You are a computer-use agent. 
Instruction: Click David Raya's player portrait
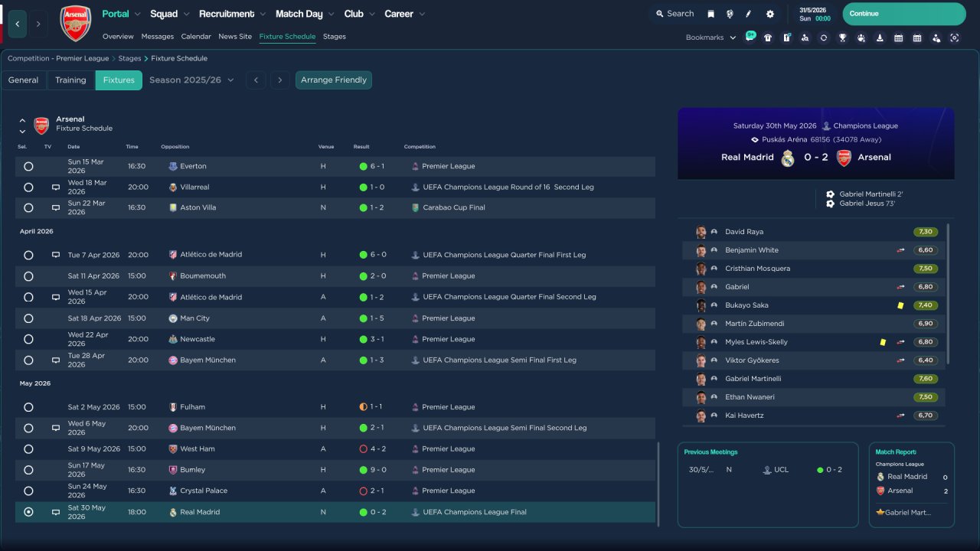701,232
